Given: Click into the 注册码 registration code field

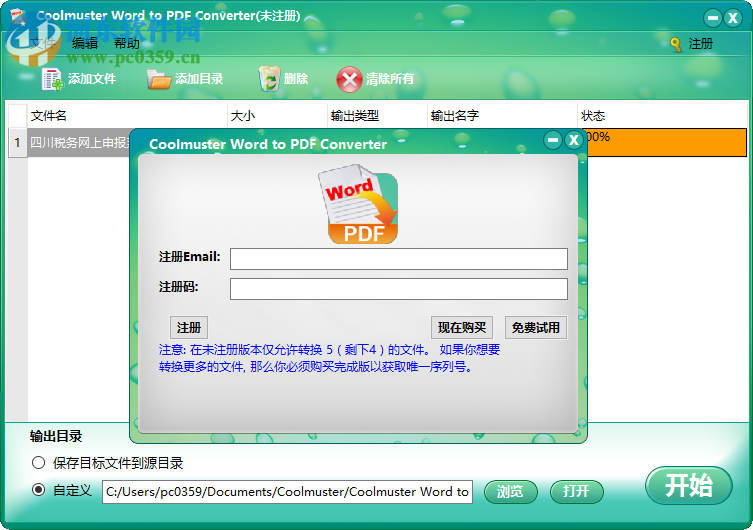Looking at the screenshot, I should [399, 289].
